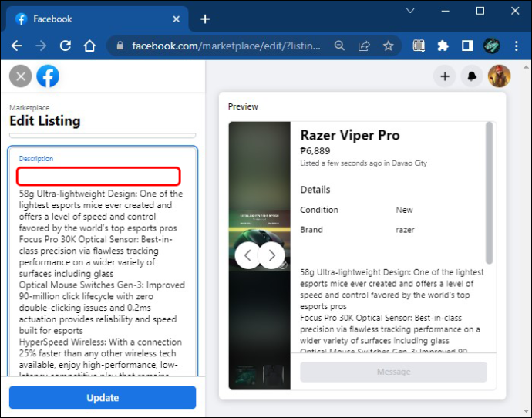This screenshot has height=418, width=532.
Task: Click the disabled Message button in preview
Action: 393,372
